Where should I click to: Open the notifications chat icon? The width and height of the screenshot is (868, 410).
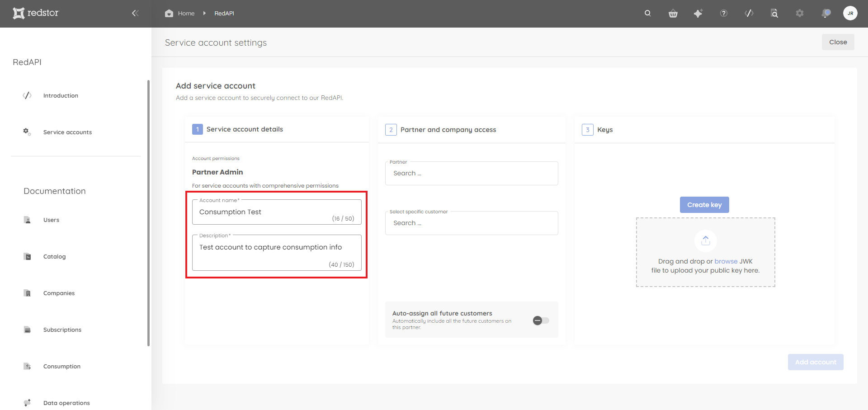tap(826, 13)
